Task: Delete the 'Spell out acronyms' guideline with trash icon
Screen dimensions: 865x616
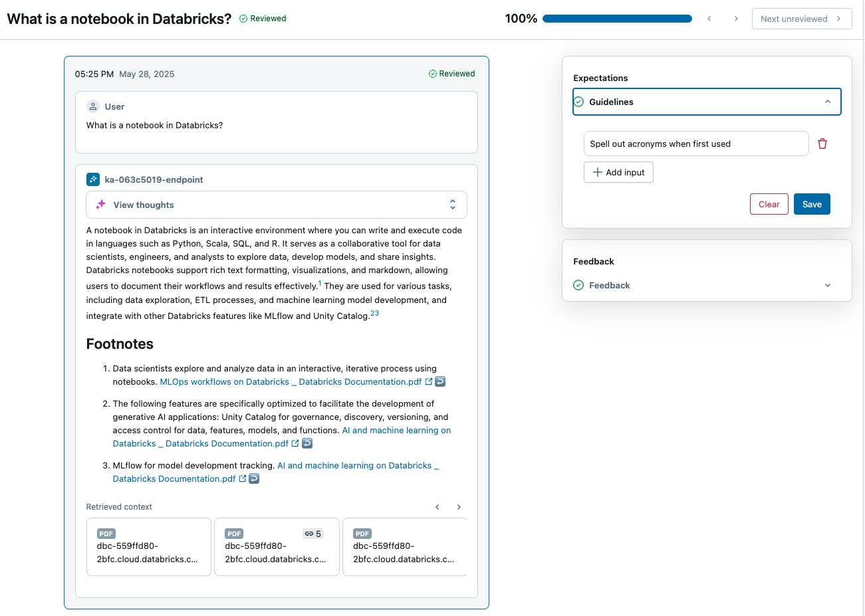Action: 822,144
